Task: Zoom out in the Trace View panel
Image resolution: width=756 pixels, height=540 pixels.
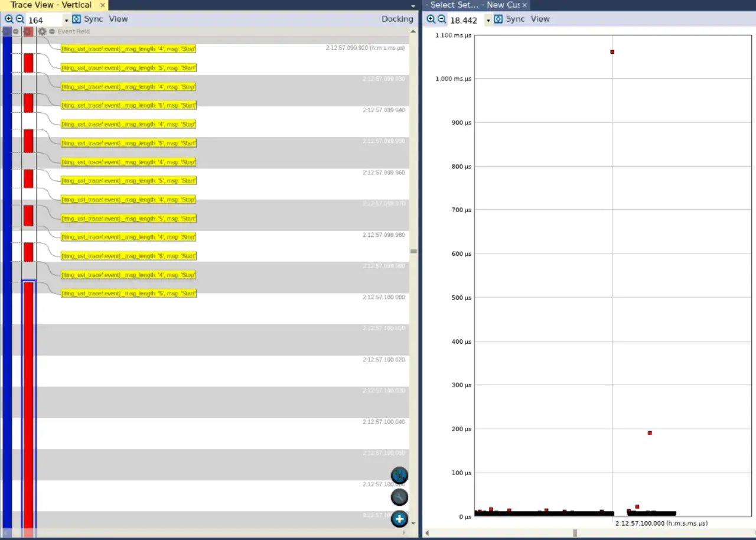Action: pyautogui.click(x=19, y=19)
